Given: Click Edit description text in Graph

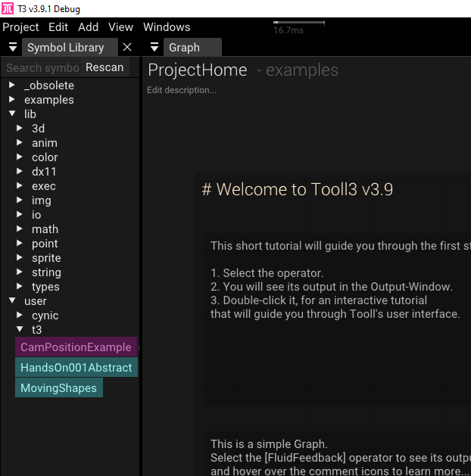Looking at the screenshot, I should click(182, 90).
